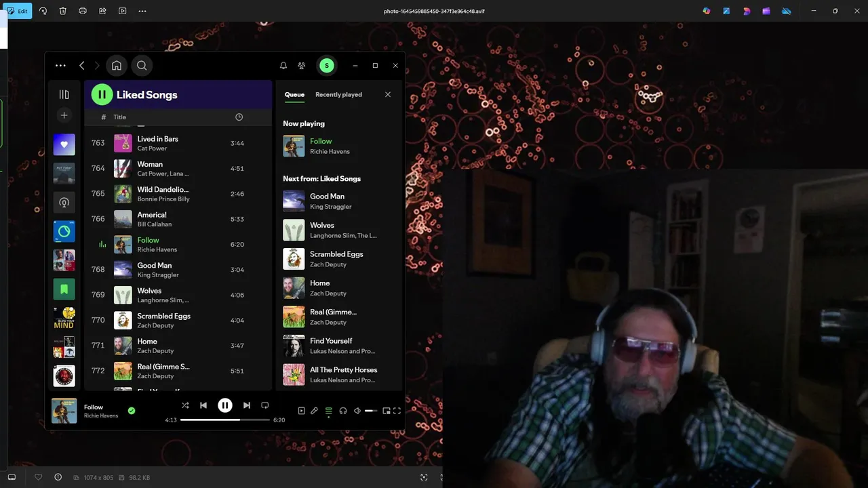The width and height of the screenshot is (868, 488).
Task: Seek on the song progress bar
Action: [225, 420]
